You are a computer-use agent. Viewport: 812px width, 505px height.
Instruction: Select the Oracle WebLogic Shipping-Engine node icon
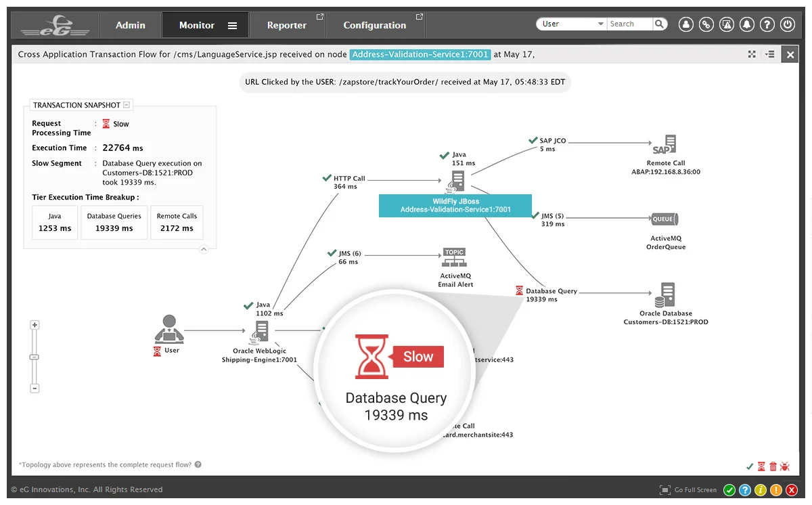point(260,332)
